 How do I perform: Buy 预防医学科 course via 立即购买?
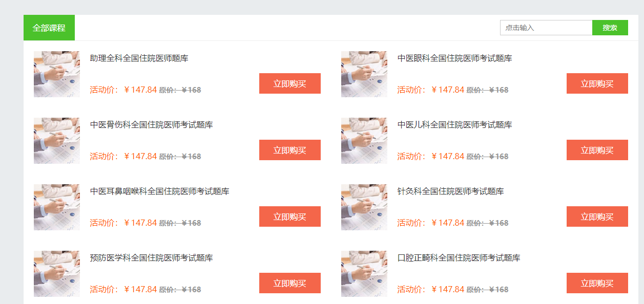290,283
